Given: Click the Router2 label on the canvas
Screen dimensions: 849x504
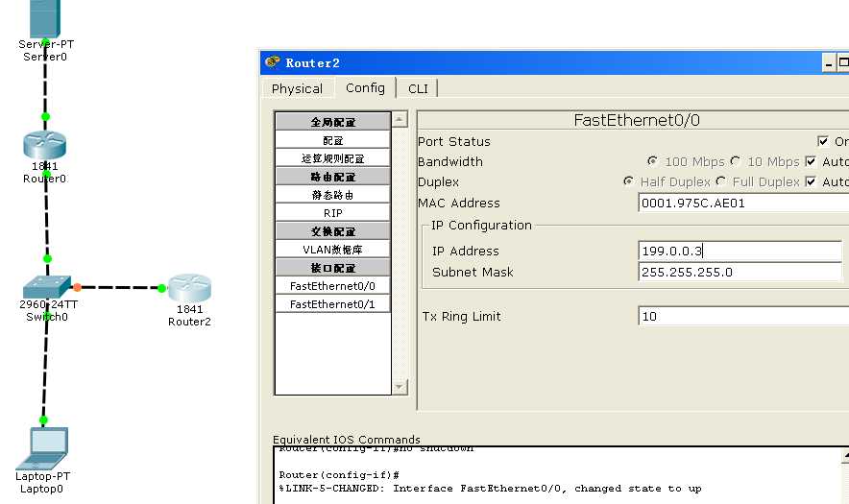Looking at the screenshot, I should 189,322.
